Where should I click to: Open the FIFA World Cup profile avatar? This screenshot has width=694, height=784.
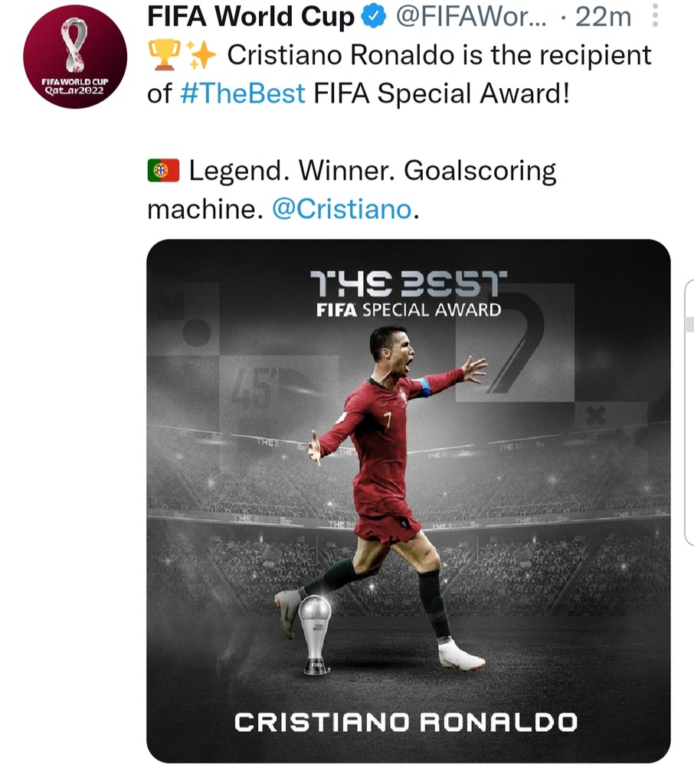[75, 57]
